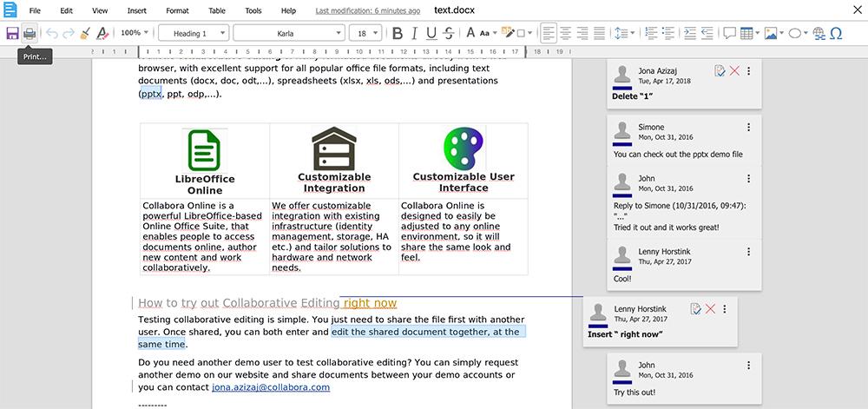Open special characters with Omega icon

click(837, 33)
